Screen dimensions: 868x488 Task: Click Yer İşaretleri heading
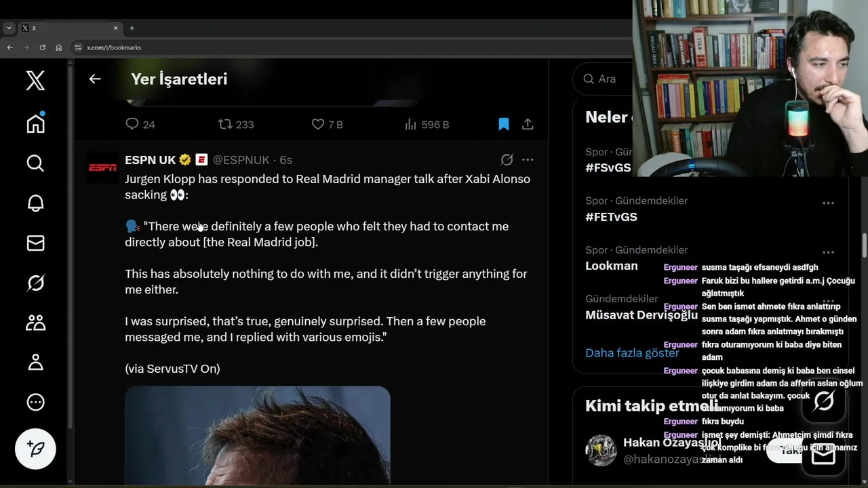coord(179,79)
